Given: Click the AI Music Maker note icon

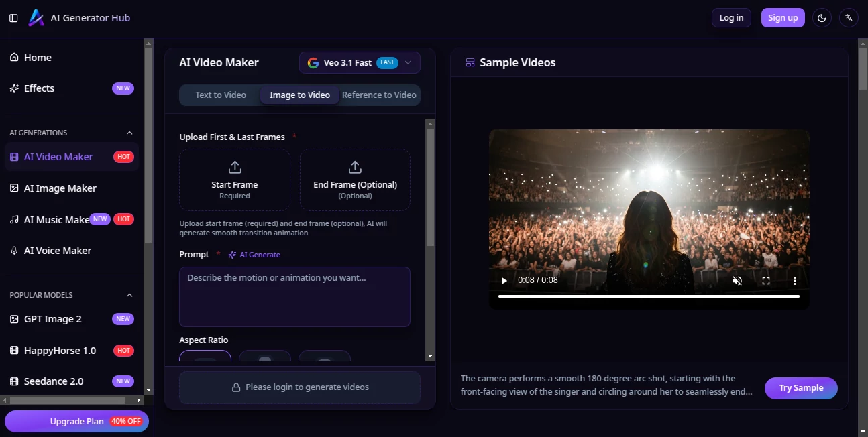Looking at the screenshot, I should click(14, 219).
